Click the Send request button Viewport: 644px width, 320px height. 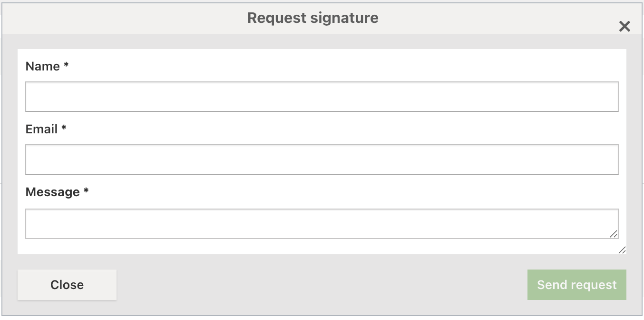click(576, 285)
